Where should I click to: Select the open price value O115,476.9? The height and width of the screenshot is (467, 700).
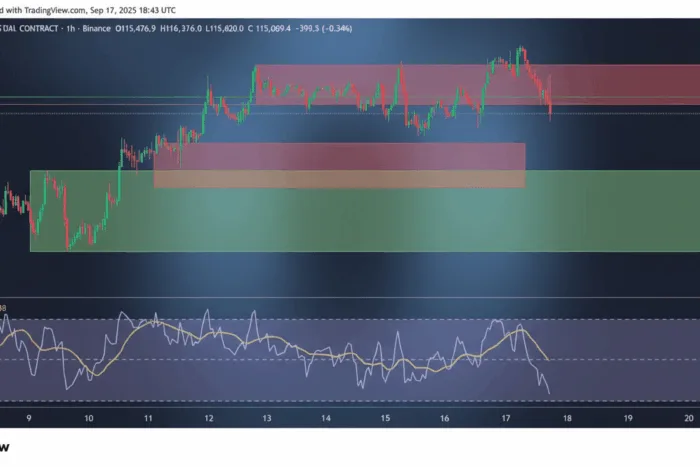tap(135, 29)
